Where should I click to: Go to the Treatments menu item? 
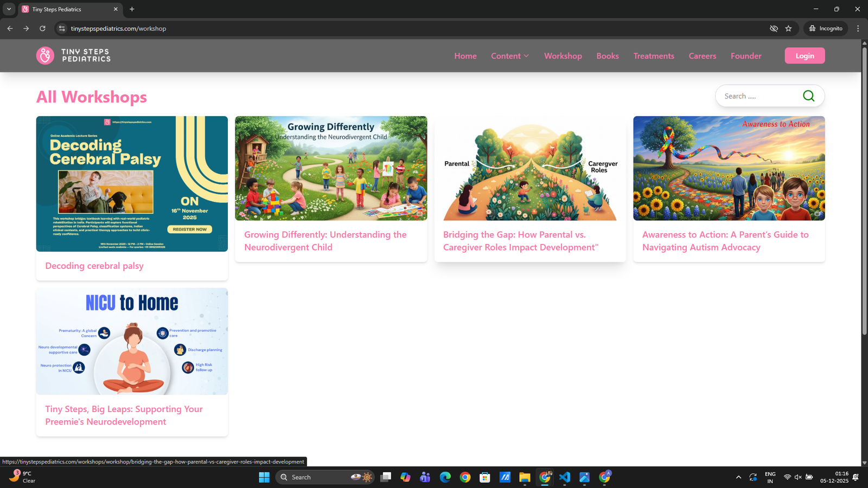[654, 56]
